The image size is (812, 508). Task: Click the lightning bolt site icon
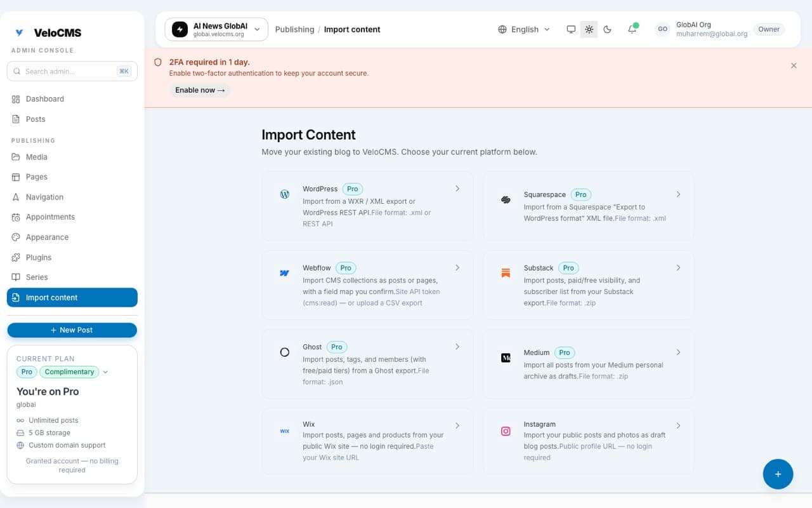180,29
